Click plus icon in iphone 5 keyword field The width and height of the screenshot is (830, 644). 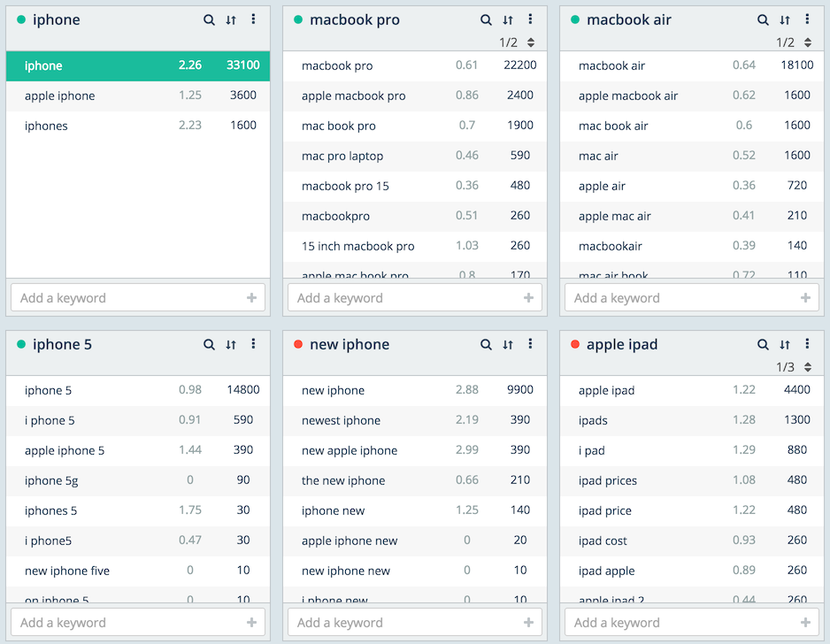[x=251, y=622]
